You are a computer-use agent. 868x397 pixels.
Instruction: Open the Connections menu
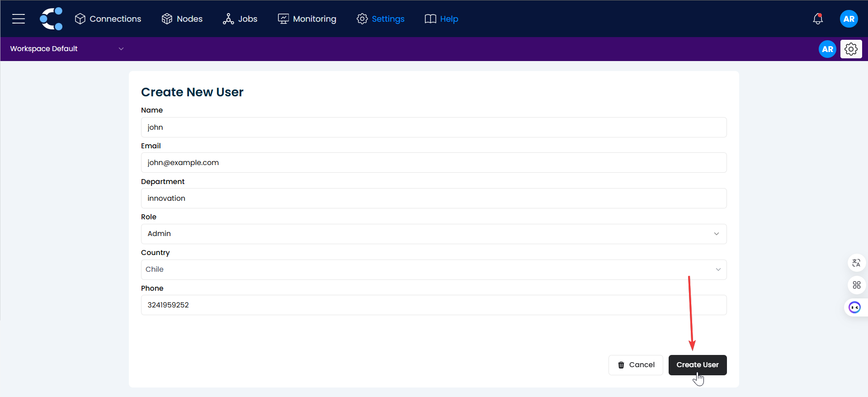[108, 19]
